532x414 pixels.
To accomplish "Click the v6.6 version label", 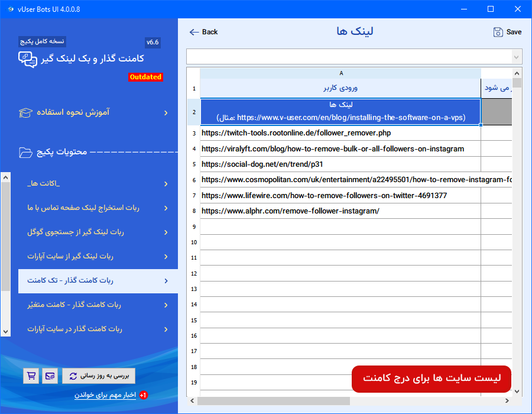I will [153, 43].
